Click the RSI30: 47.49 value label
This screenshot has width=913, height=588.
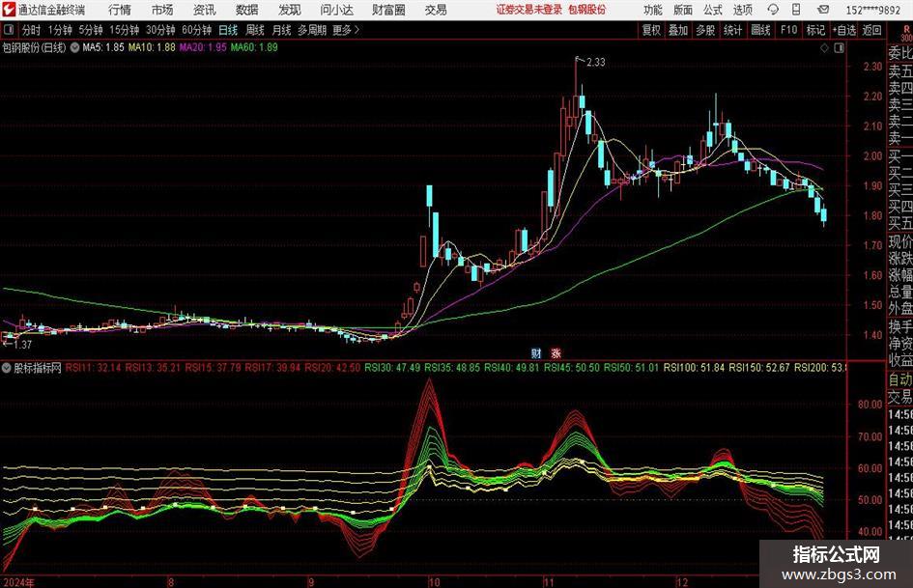[392, 367]
